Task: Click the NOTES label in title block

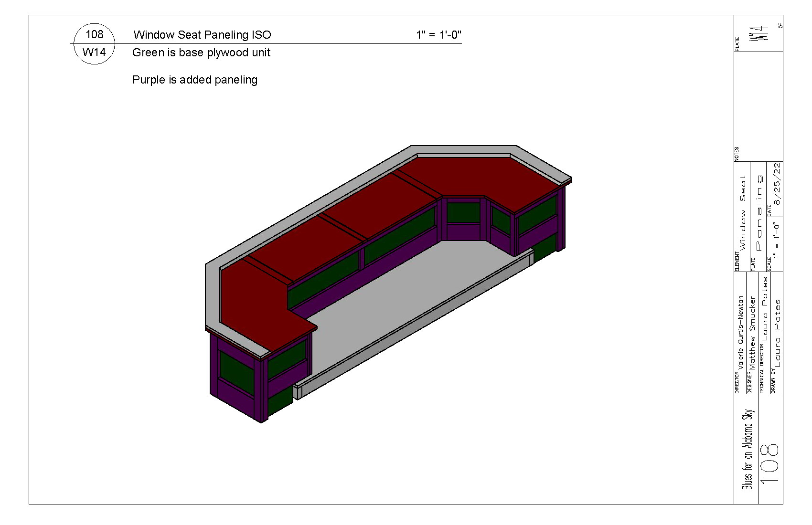Action: point(737,154)
